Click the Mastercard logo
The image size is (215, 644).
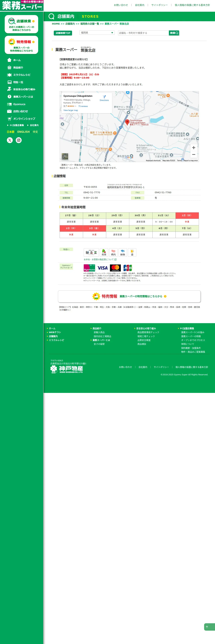[115, 268]
